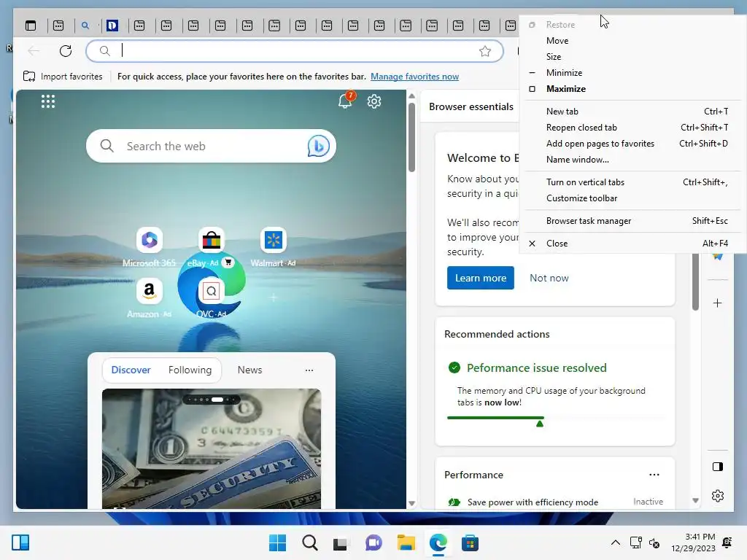Click inside the browser address bar
Screen dimensions: 747x560
pyautogui.click(x=295, y=51)
